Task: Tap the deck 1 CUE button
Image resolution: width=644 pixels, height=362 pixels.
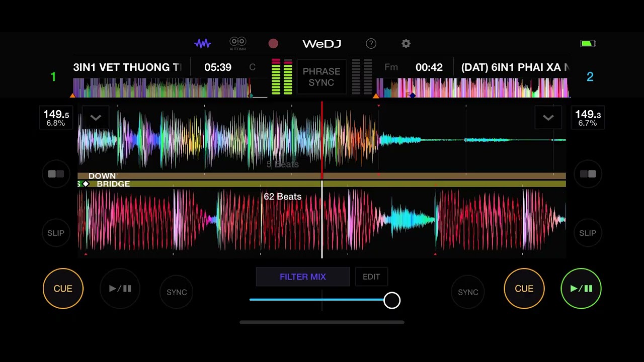Action: tap(63, 289)
